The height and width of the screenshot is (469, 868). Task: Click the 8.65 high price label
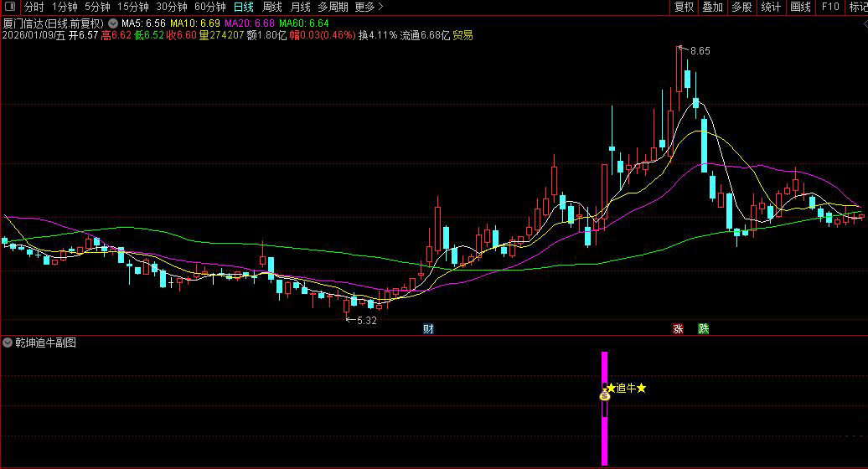(x=700, y=51)
